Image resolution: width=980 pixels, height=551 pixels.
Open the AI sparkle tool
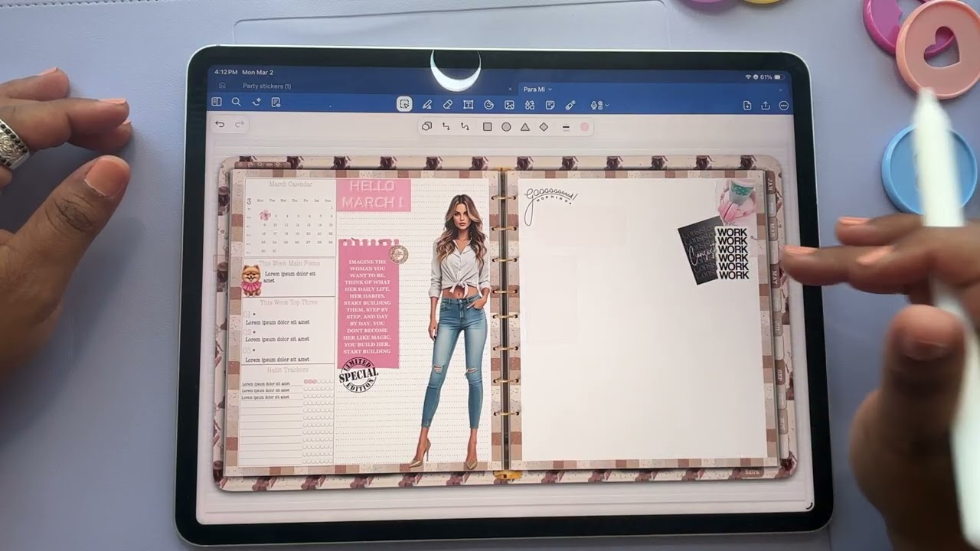coord(256,102)
